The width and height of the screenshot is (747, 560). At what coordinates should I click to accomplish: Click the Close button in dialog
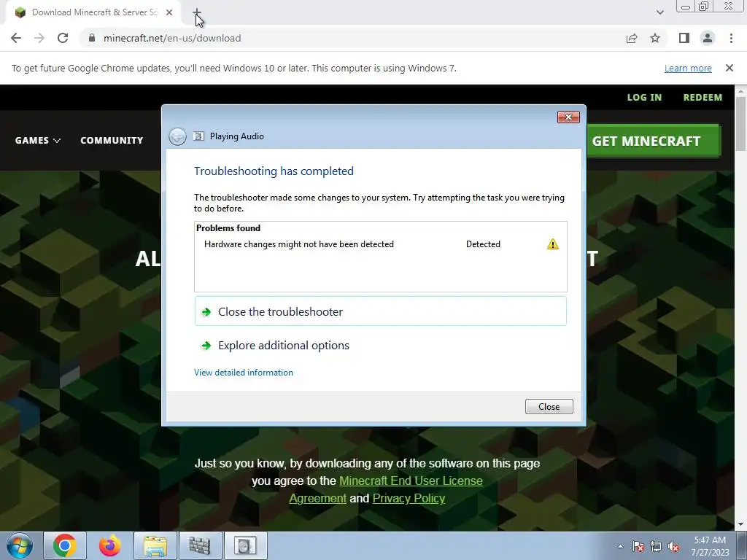point(549,407)
